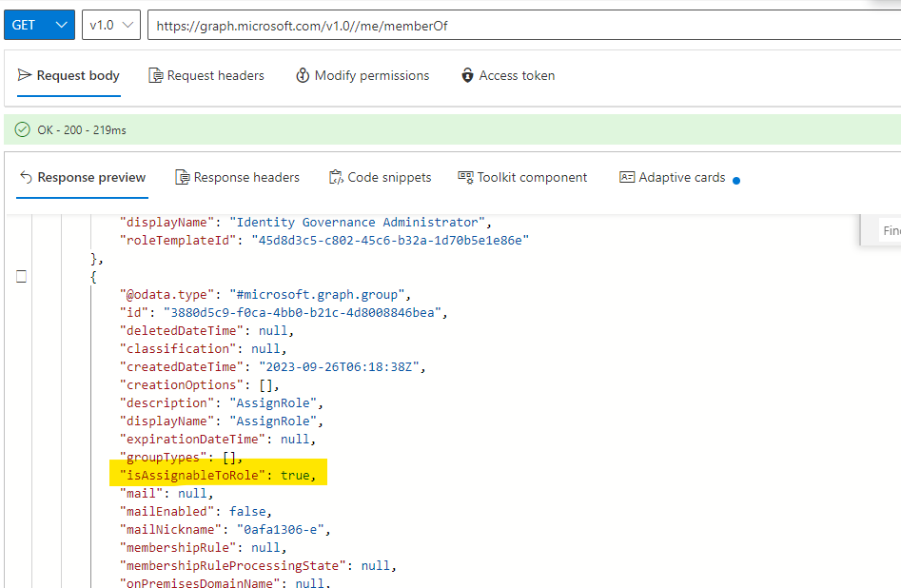Click the roleTemplateId GUID value
The image size is (901, 588).
coord(390,241)
